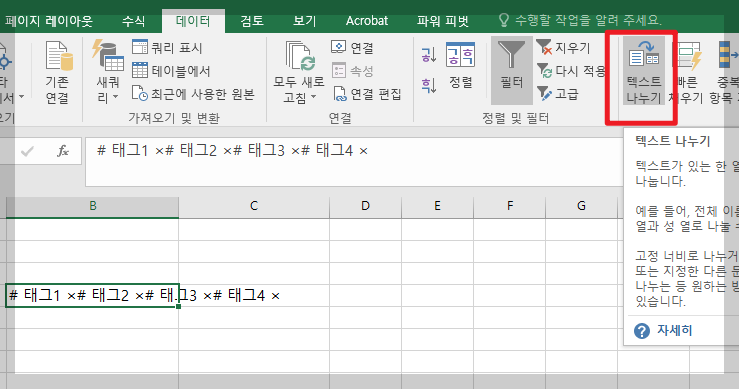Open the 정렬 sort dialog
The height and width of the screenshot is (389, 739).
460,66
